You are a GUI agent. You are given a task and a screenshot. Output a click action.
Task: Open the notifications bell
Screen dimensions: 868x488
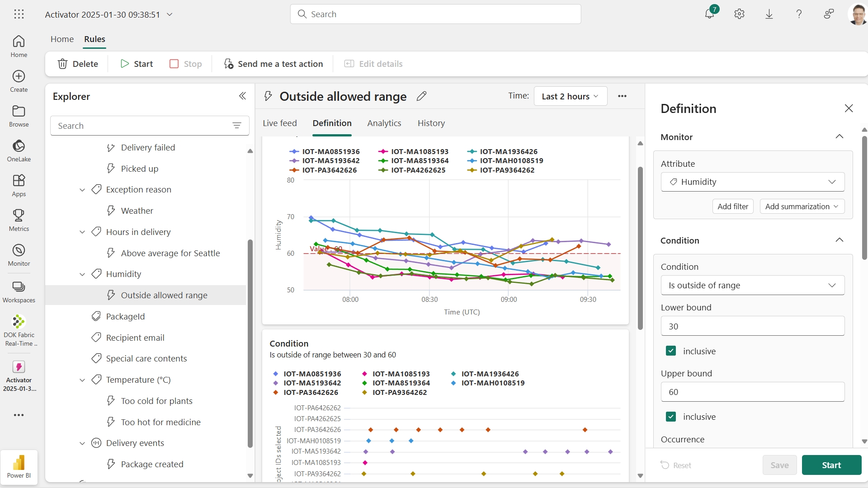709,14
